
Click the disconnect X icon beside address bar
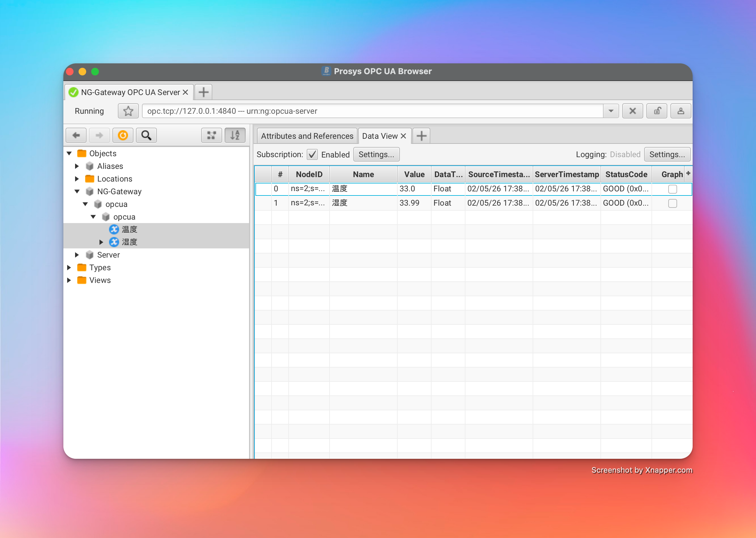coord(632,111)
